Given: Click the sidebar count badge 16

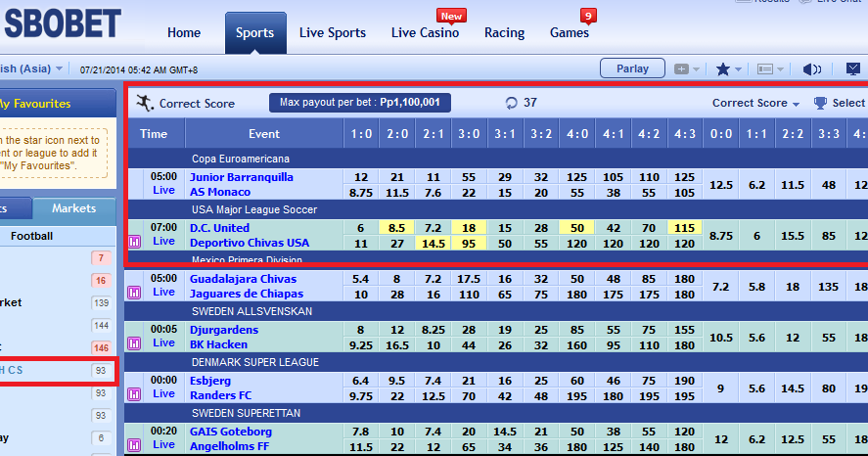Looking at the screenshot, I should (101, 281).
